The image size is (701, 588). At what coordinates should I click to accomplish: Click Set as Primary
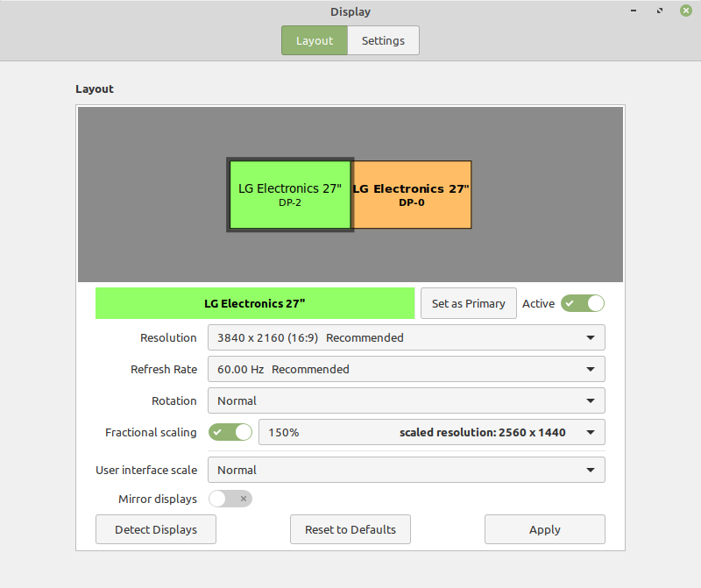[468, 302]
